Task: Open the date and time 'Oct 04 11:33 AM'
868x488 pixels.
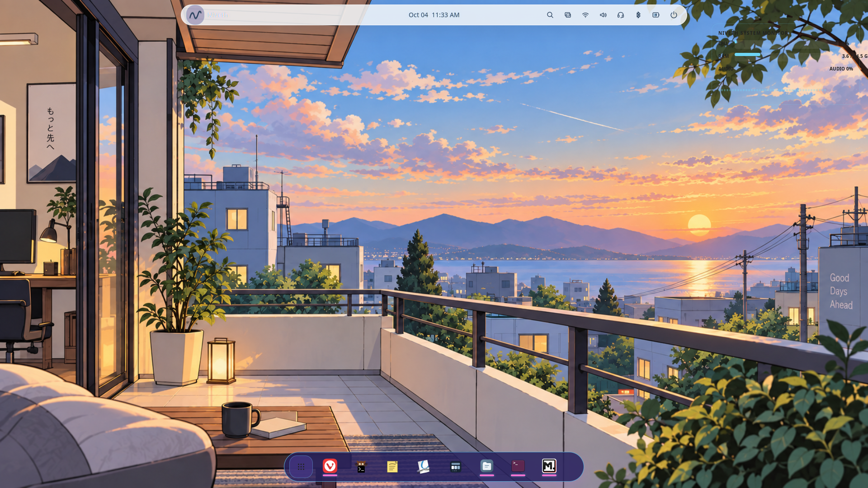Action: tap(434, 15)
